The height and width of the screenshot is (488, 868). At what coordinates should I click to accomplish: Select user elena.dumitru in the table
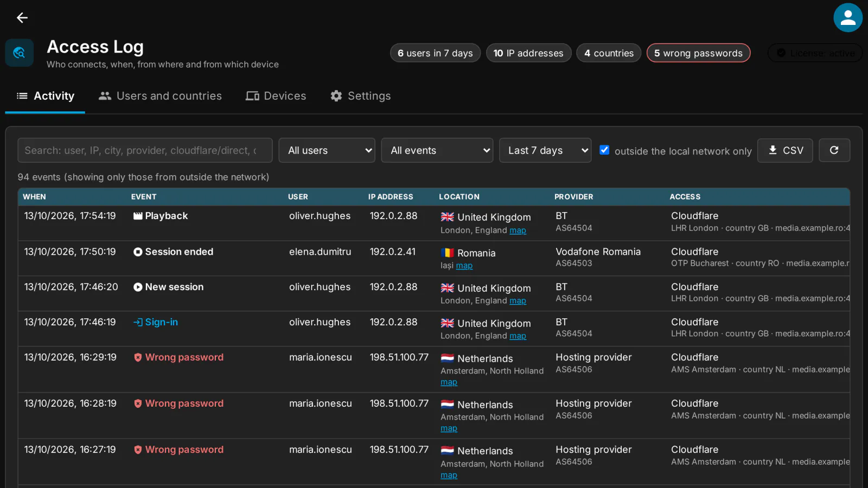[x=320, y=252]
